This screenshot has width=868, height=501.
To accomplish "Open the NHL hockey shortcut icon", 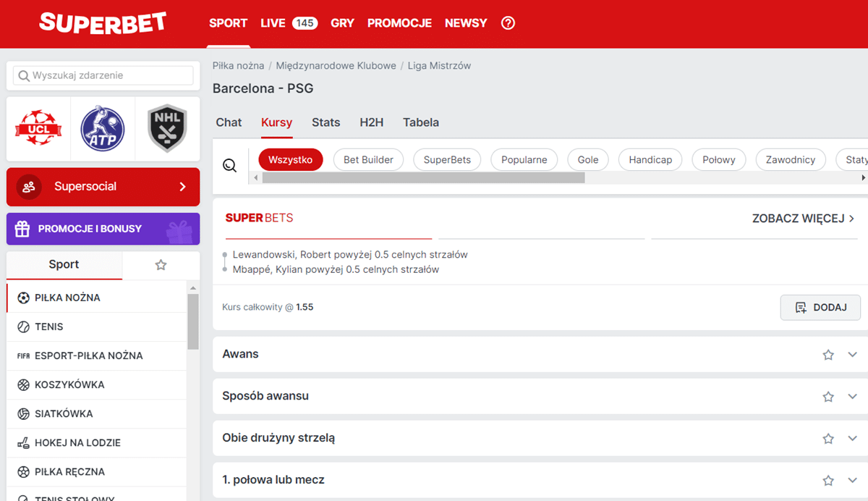I will point(167,128).
